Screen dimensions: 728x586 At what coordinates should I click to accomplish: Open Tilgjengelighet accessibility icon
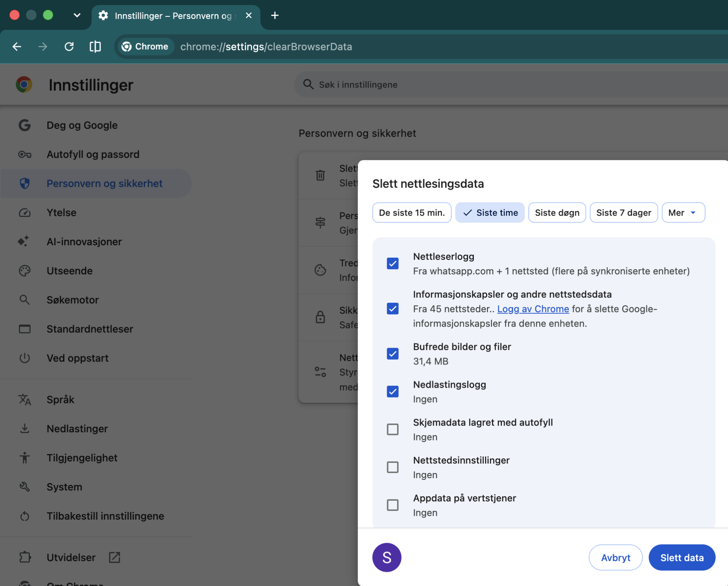coord(25,458)
